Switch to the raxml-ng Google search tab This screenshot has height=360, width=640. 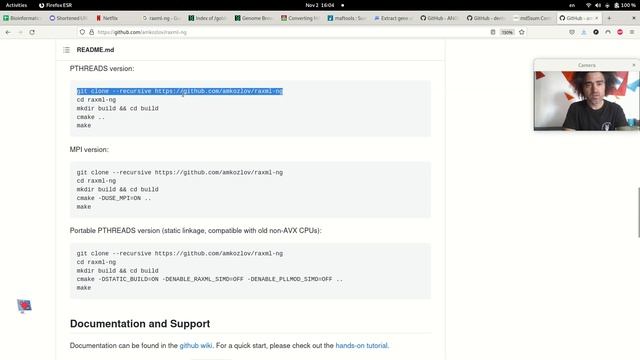[x=161, y=18]
